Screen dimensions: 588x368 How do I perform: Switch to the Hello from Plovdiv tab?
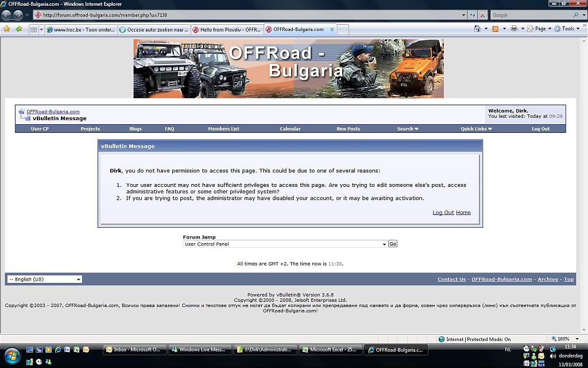coord(227,30)
